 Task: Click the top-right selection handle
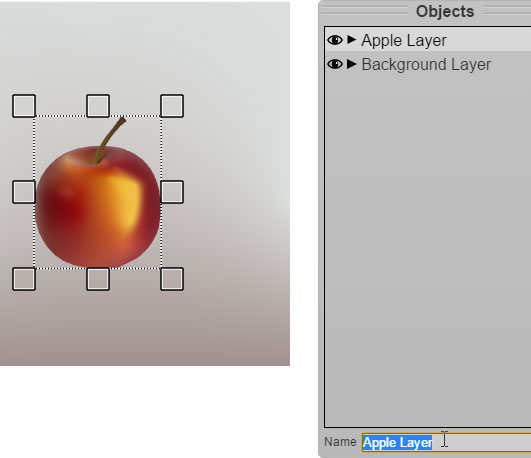(x=172, y=106)
